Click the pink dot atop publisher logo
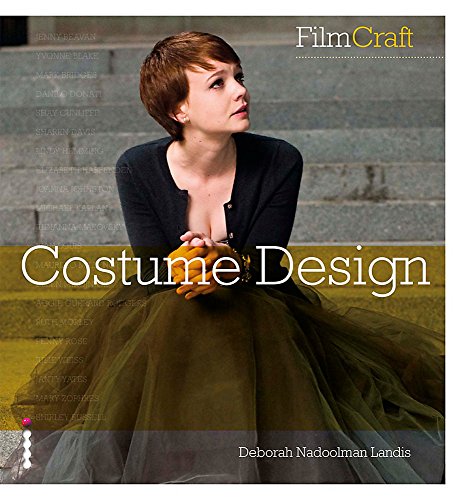 click(27, 422)
